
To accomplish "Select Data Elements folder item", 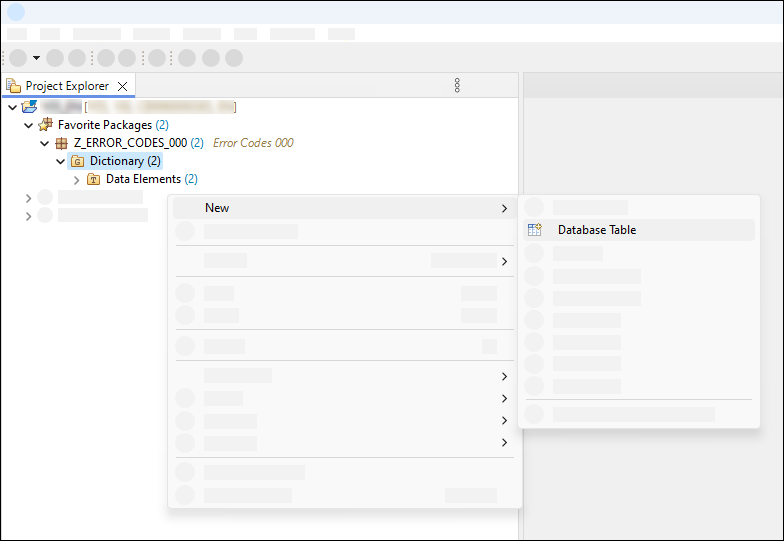I will 152,179.
